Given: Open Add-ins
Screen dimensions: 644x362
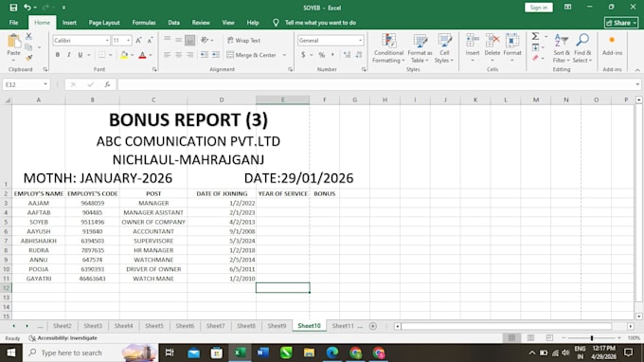Looking at the screenshot, I should pyautogui.click(x=612, y=45).
